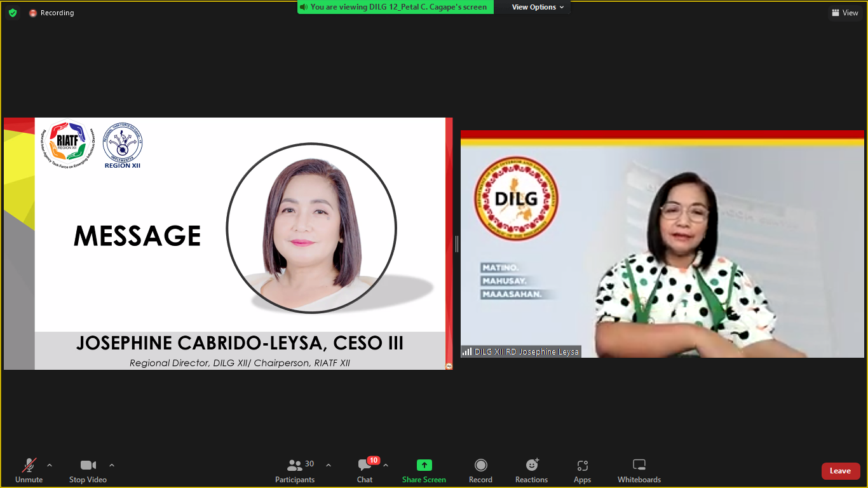The image size is (868, 488).
Task: Click the Regional Director subtitle text
Action: click(x=240, y=363)
